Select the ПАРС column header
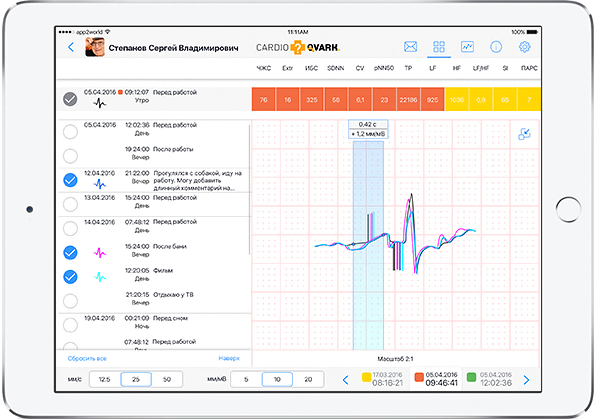 click(x=529, y=68)
